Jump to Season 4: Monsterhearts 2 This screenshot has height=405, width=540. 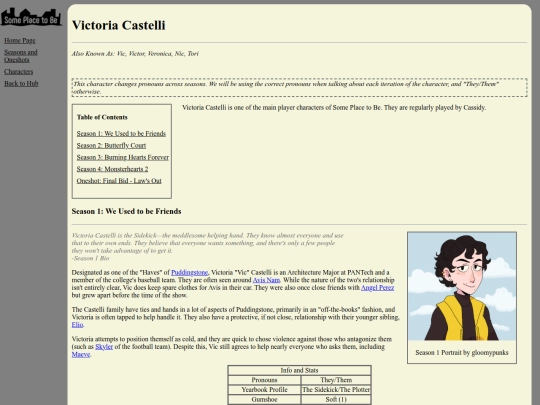(112, 169)
